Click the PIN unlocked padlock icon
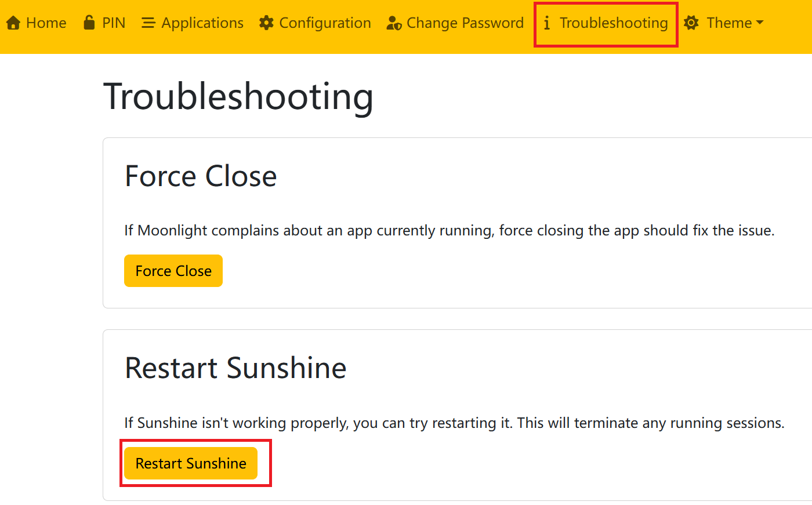This screenshot has width=812, height=505. pyautogui.click(x=89, y=23)
